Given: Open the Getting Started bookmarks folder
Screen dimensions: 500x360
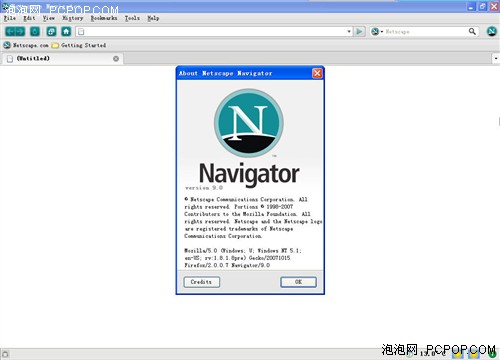Looking at the screenshot, I should pyautogui.click(x=79, y=45).
